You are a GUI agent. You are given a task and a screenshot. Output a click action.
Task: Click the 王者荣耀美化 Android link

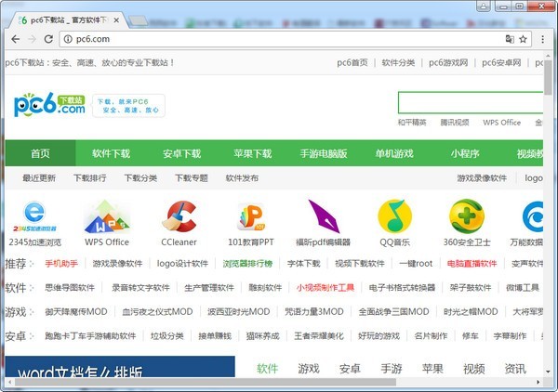[319, 336]
